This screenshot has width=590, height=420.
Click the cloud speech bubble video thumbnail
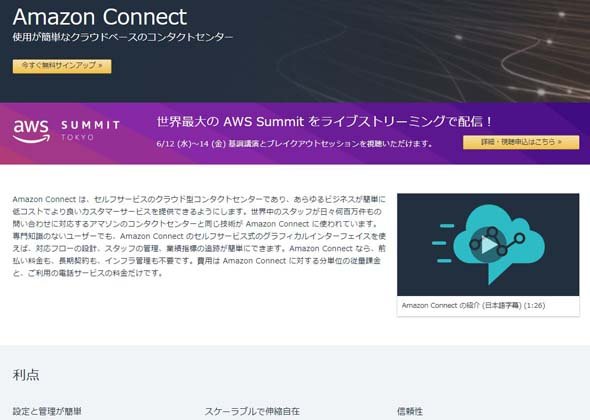pyautogui.click(x=488, y=245)
